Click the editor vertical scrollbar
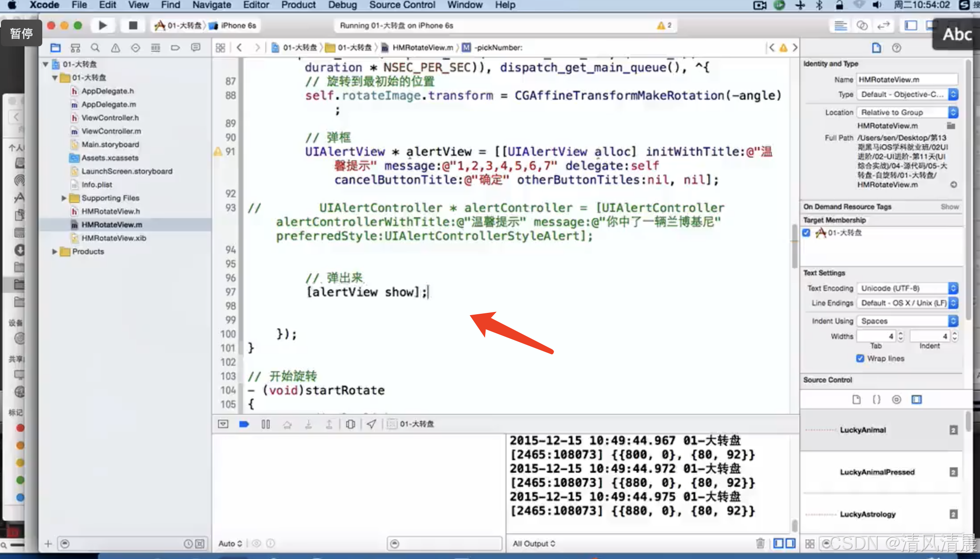Image resolution: width=980 pixels, height=559 pixels. [794, 246]
